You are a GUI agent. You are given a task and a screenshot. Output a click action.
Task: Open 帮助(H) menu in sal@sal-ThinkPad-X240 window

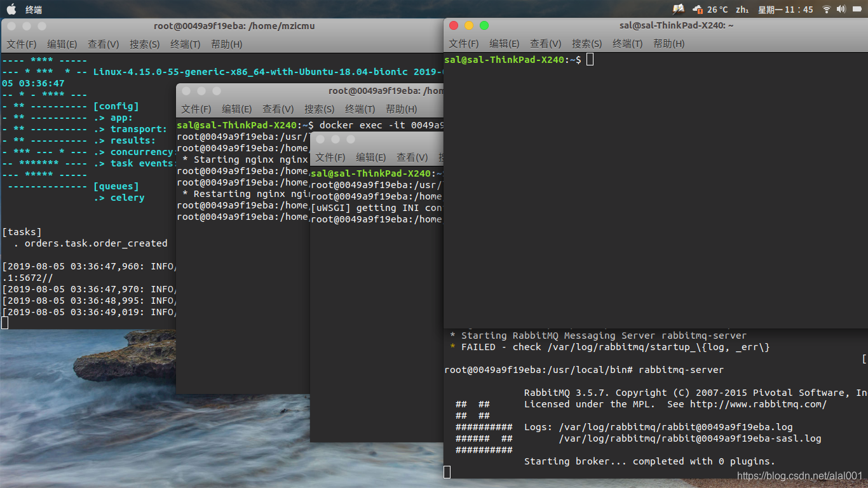(669, 43)
